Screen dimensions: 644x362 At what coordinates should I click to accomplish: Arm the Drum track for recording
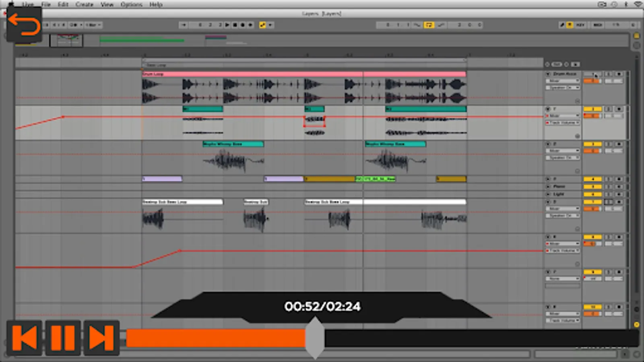(619, 74)
